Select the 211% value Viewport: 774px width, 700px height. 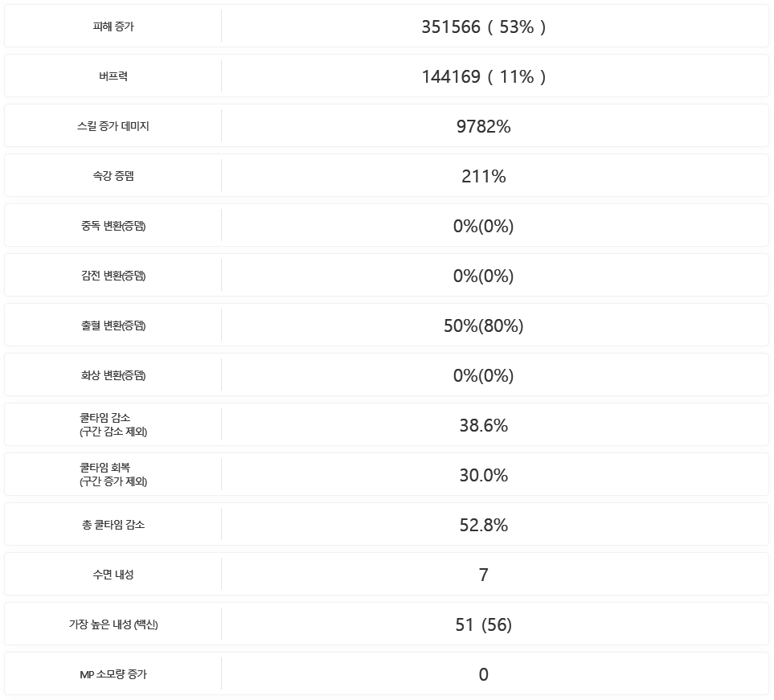tap(483, 176)
